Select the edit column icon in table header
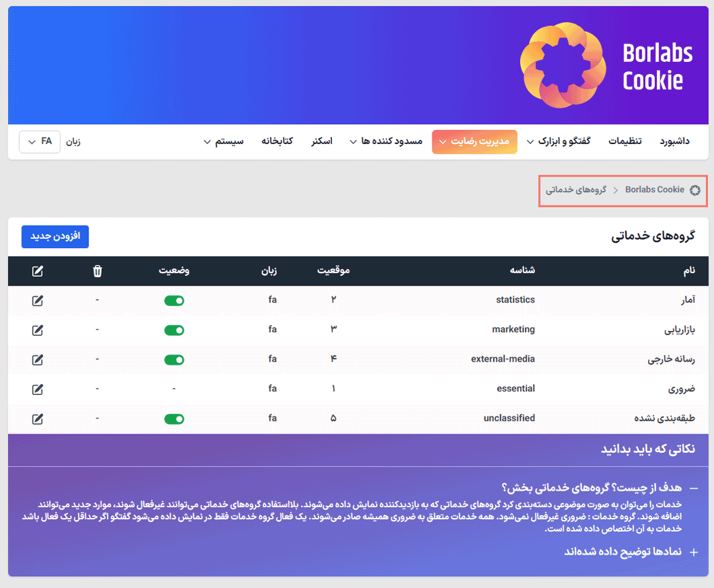The height and width of the screenshot is (588, 714). (37, 271)
